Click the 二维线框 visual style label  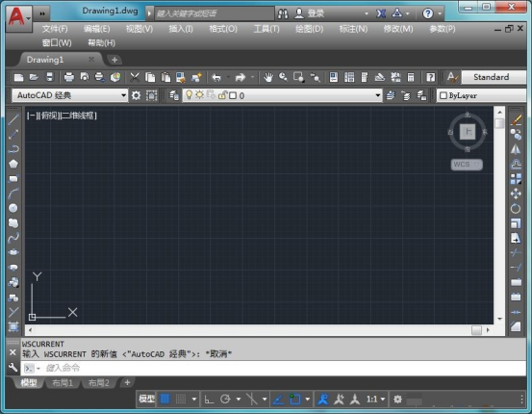pos(78,116)
